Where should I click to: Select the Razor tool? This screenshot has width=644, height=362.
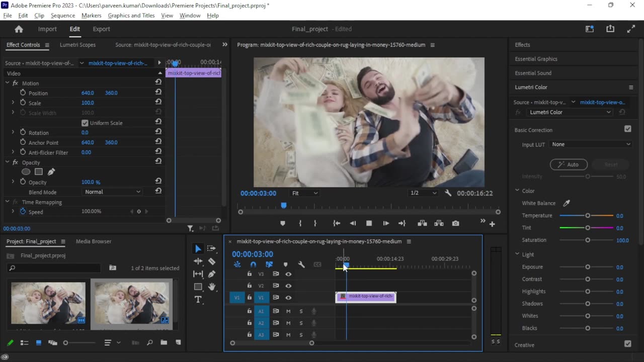coord(211,261)
